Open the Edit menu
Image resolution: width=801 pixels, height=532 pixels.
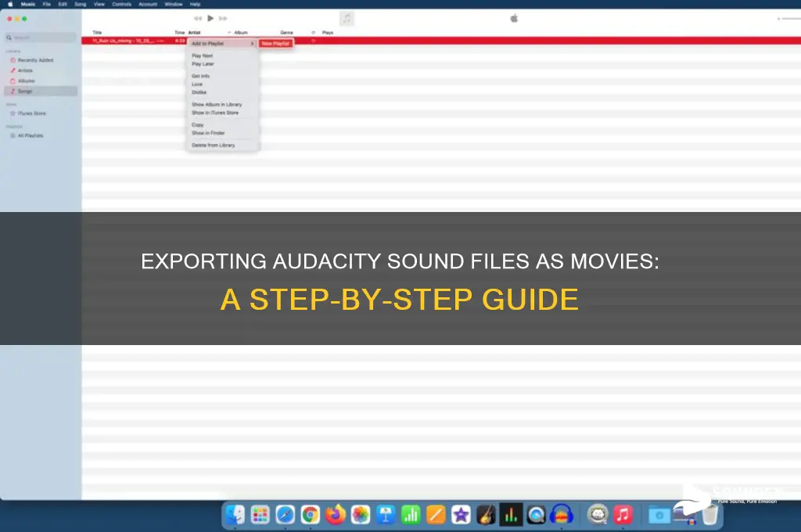pos(63,4)
